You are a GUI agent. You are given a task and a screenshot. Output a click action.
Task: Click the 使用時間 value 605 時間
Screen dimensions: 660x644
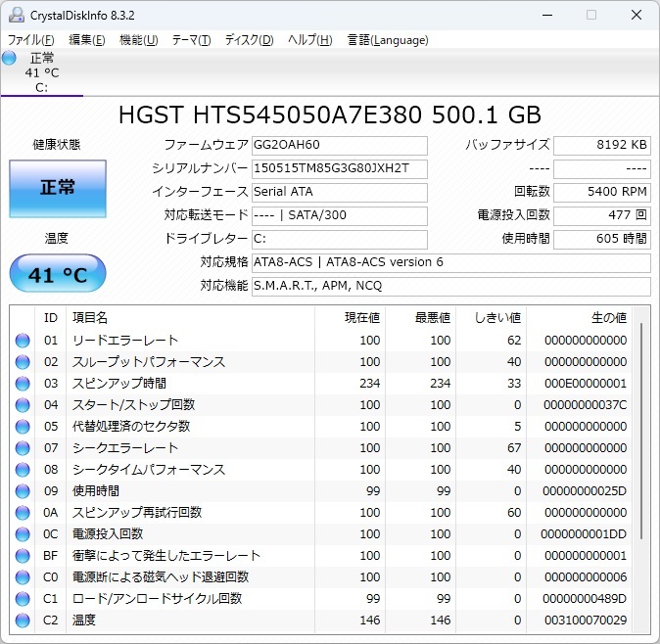[x=602, y=240]
